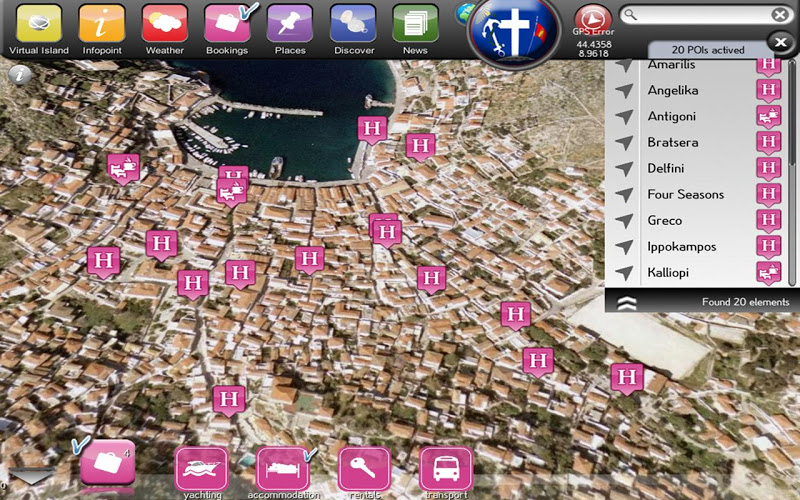Screen dimensions: 800x500
Task: Close the POI results panel
Action: (x=781, y=42)
